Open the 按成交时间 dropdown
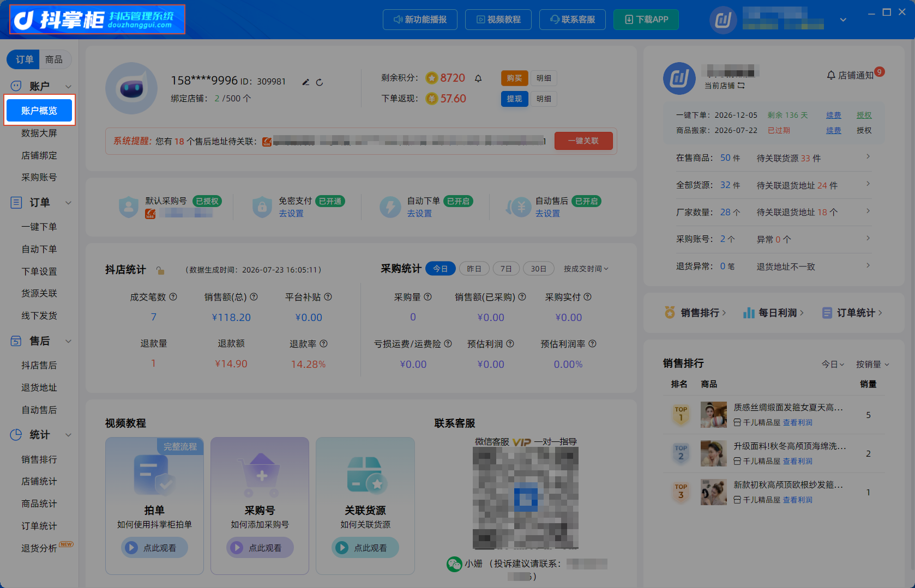The height and width of the screenshot is (588, 915). (586, 269)
